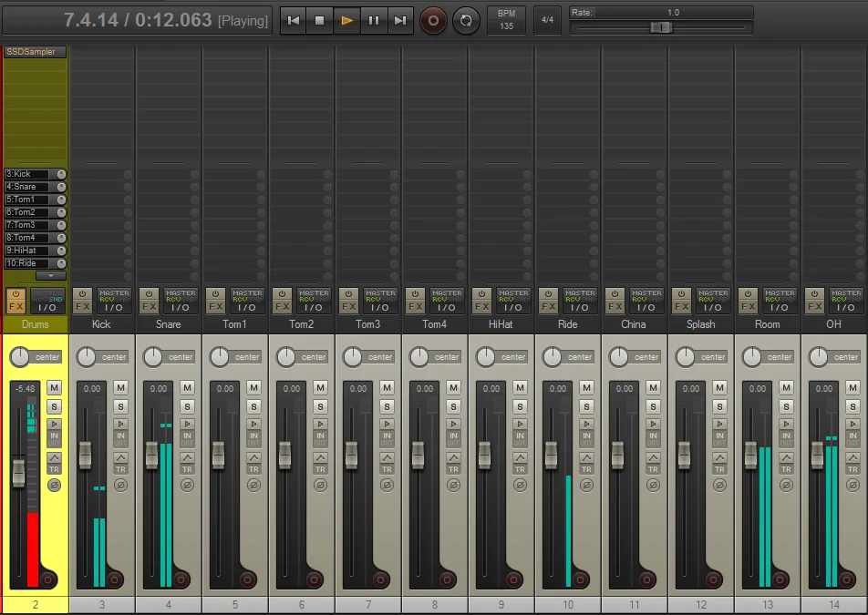
Task: Click the Stop button in transport
Action: click(319, 20)
